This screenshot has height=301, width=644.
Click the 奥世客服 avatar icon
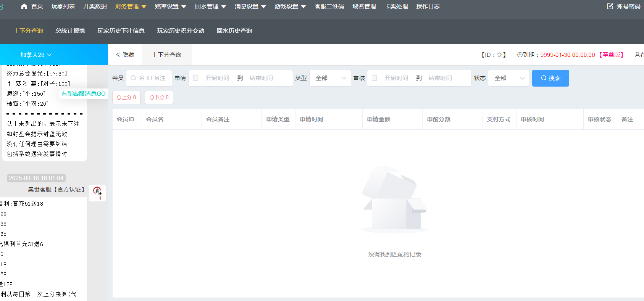point(97,193)
